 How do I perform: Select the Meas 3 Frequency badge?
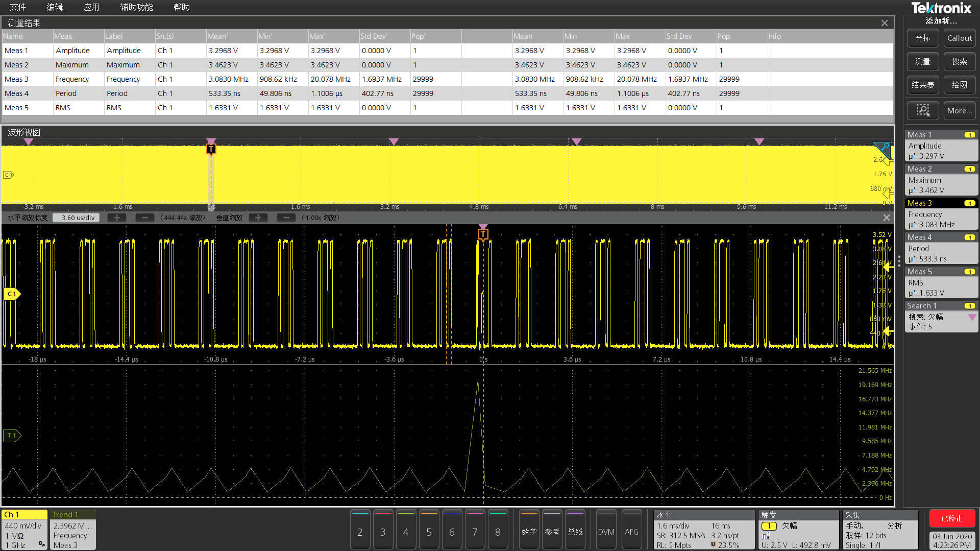941,214
